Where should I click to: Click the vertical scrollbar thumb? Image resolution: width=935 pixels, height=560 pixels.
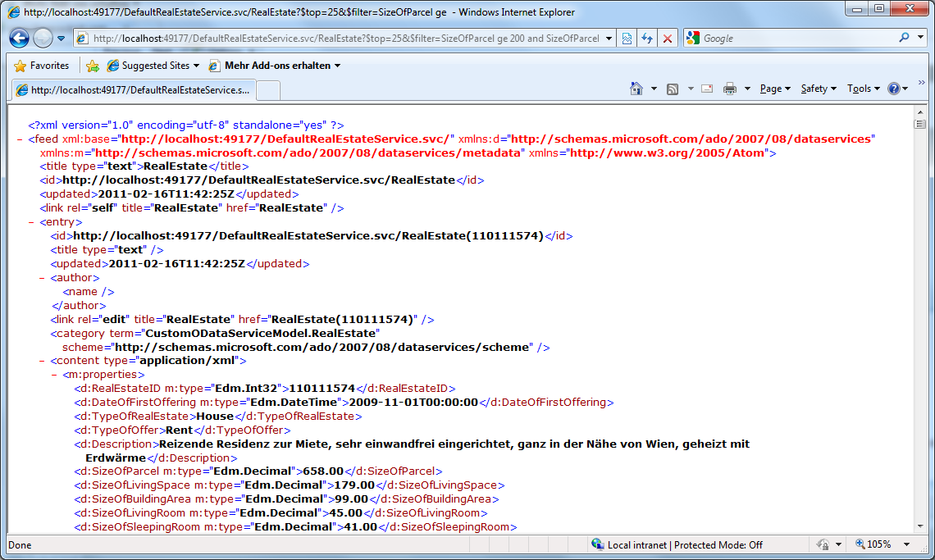coord(920,124)
